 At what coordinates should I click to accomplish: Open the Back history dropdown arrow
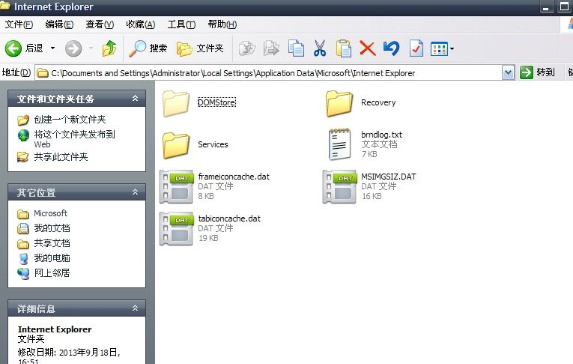(53, 48)
